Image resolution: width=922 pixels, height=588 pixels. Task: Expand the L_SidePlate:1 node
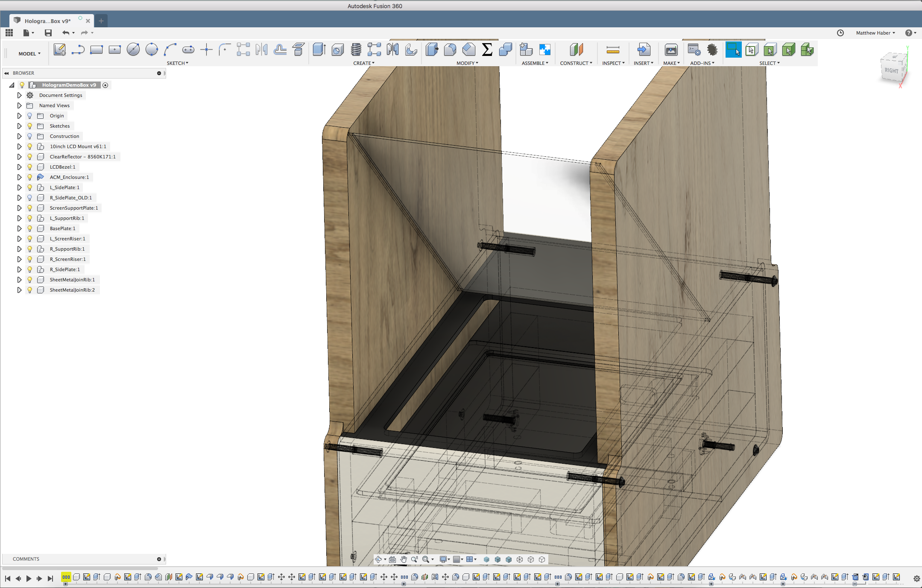[19, 187]
